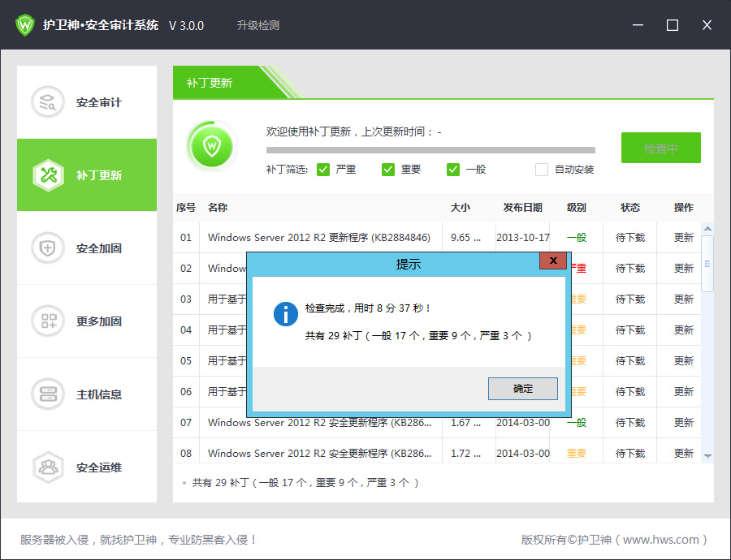Viewport: 731px width, 560px height.
Task: Toggle the 重要 patch filter checkbox
Action: (x=388, y=170)
